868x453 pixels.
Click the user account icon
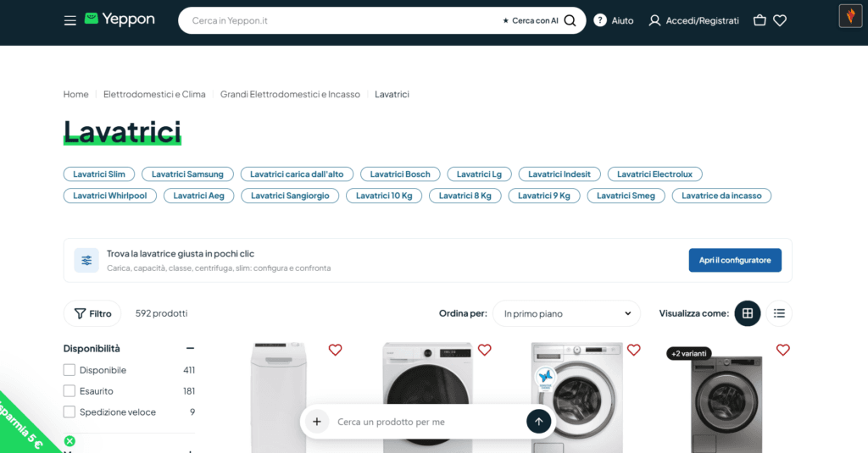tap(654, 20)
